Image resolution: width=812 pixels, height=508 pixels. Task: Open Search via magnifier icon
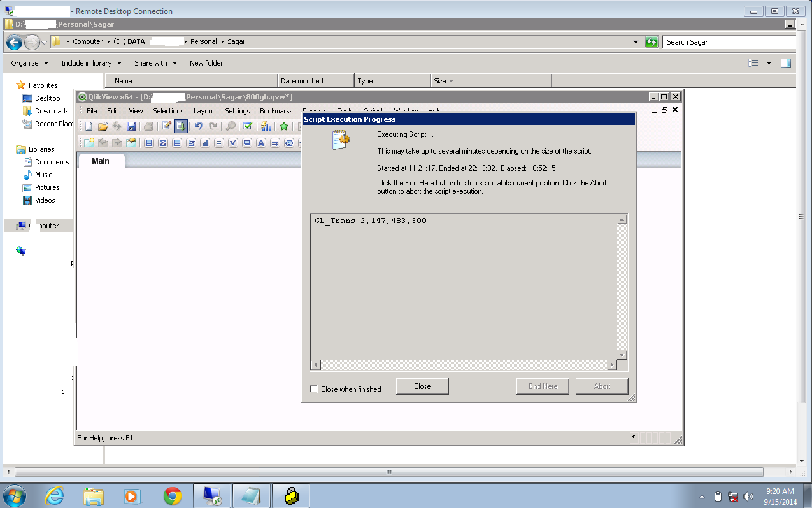tap(231, 126)
